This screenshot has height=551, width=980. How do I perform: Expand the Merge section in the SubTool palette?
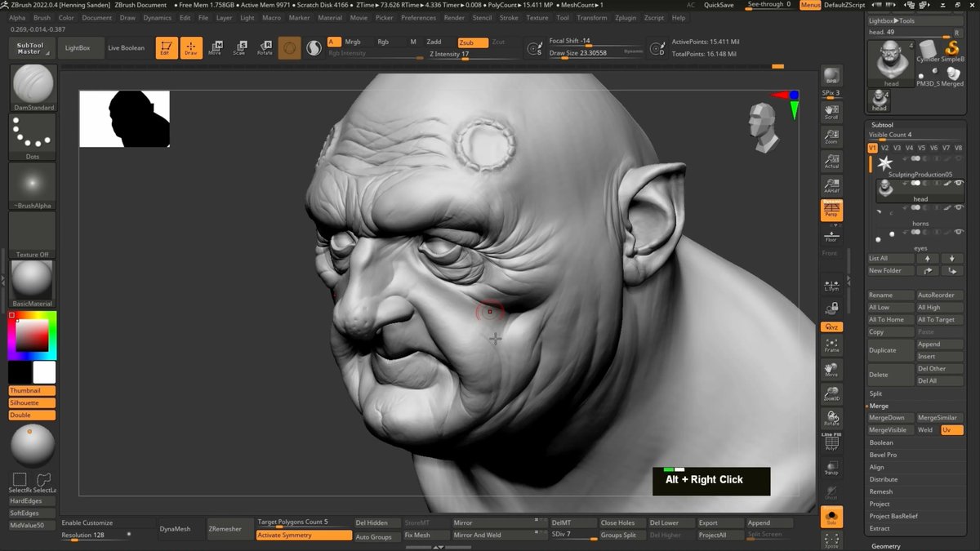tap(879, 405)
